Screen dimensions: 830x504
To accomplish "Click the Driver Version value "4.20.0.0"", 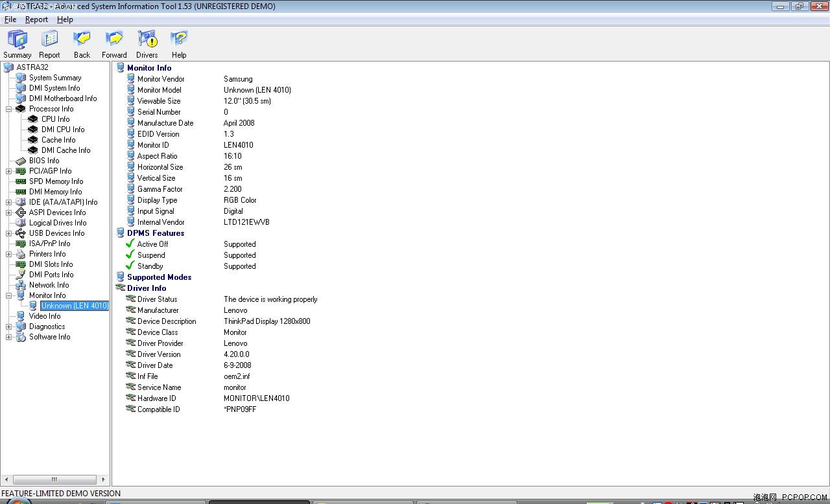I will pyautogui.click(x=237, y=354).
